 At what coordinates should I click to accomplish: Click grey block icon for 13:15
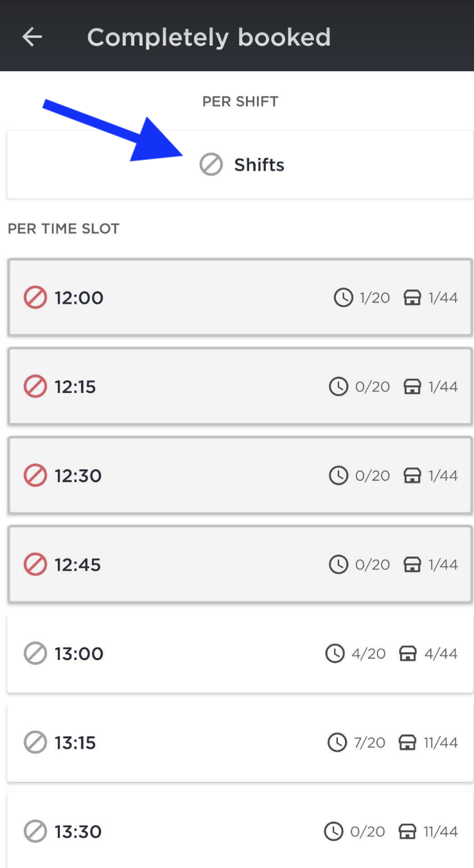click(x=35, y=743)
